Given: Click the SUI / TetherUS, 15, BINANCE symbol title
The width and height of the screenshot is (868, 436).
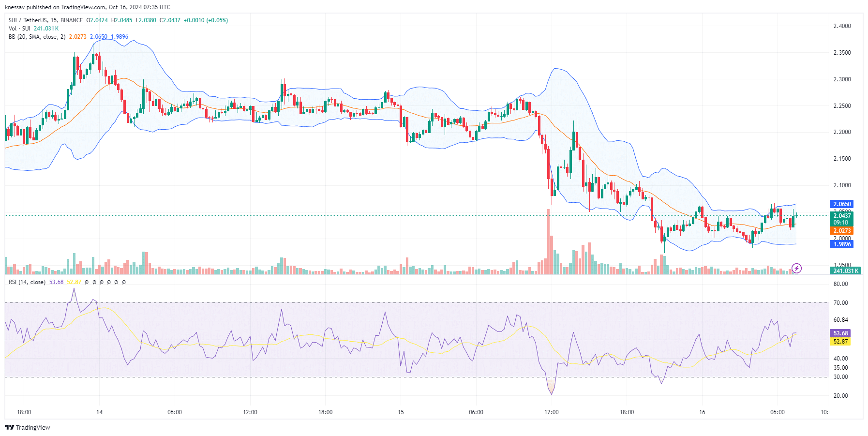Looking at the screenshot, I should click(x=45, y=20).
